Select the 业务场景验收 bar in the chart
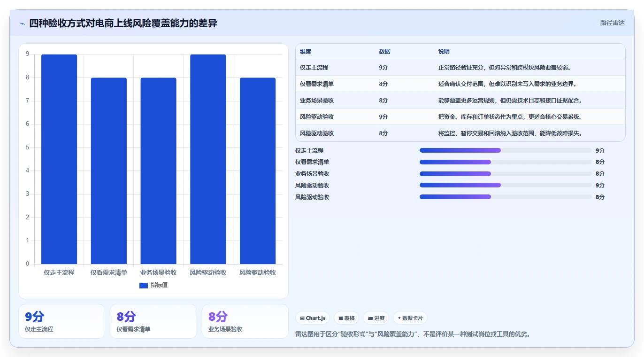This screenshot has width=644, height=357. point(159,171)
